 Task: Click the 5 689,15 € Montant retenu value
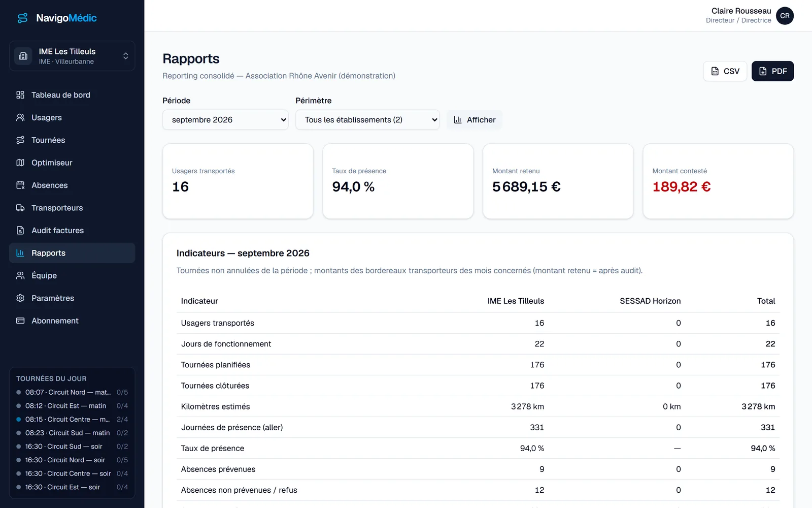tap(526, 187)
